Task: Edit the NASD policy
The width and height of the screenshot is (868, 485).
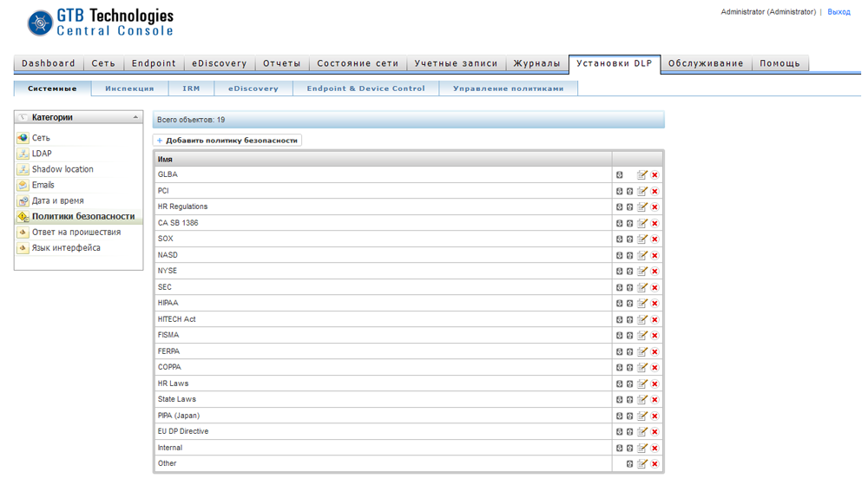Action: coord(642,255)
